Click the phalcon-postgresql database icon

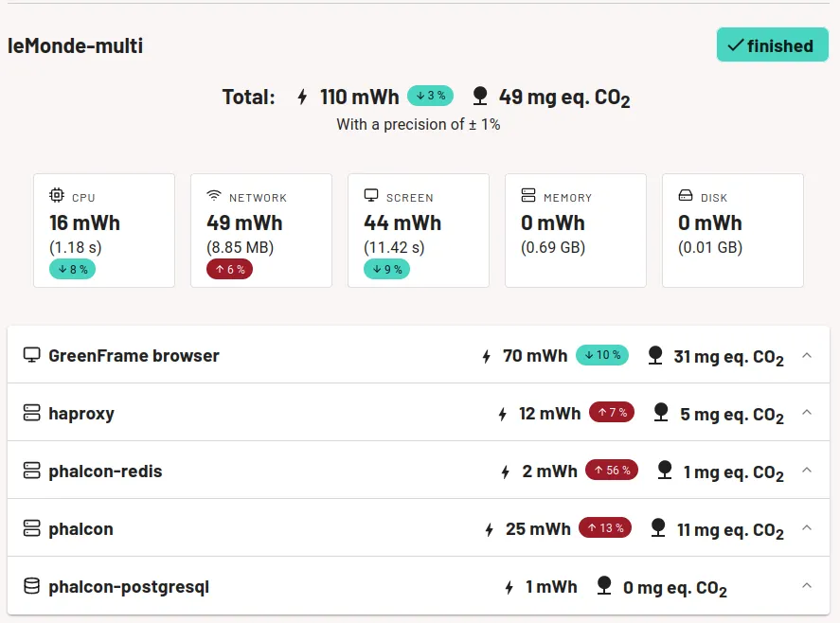(x=31, y=586)
